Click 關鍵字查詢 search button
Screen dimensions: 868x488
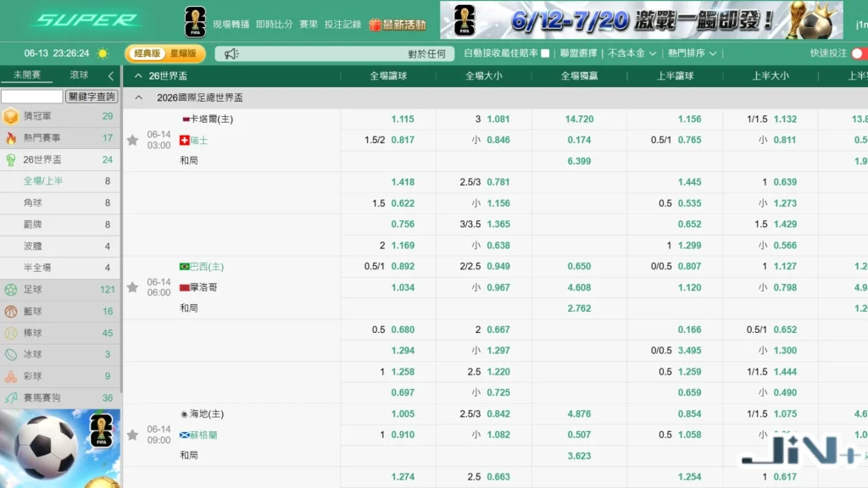[x=92, y=97]
